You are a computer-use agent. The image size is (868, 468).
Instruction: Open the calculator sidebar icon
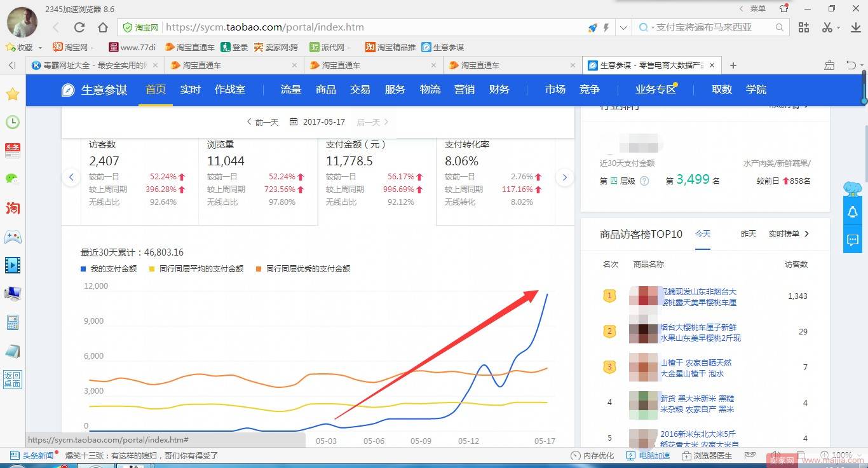point(13,322)
